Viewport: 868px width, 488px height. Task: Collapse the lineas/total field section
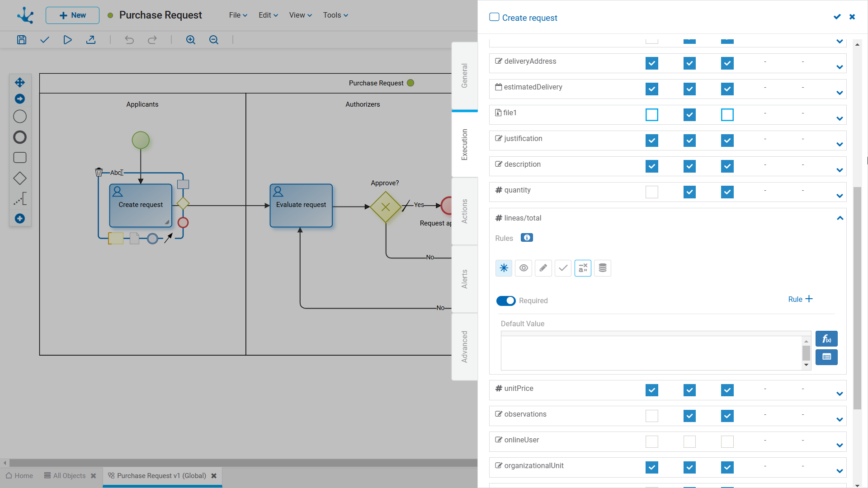pos(840,218)
